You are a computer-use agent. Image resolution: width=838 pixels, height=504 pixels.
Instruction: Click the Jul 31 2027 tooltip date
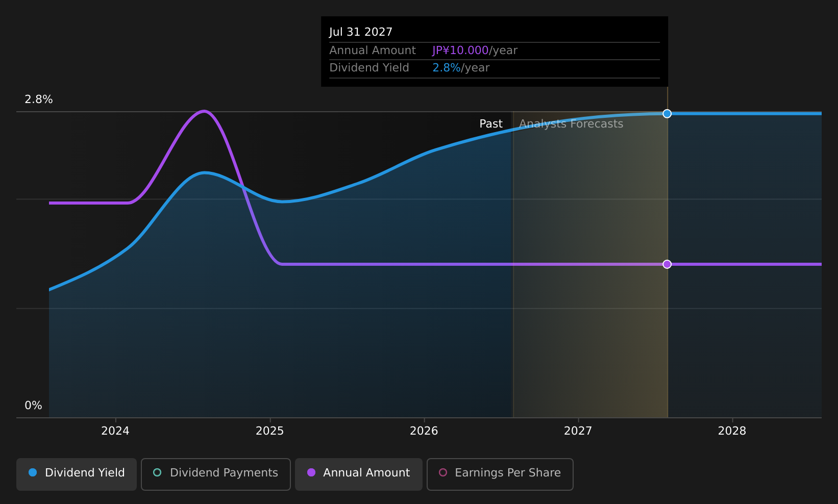(361, 32)
